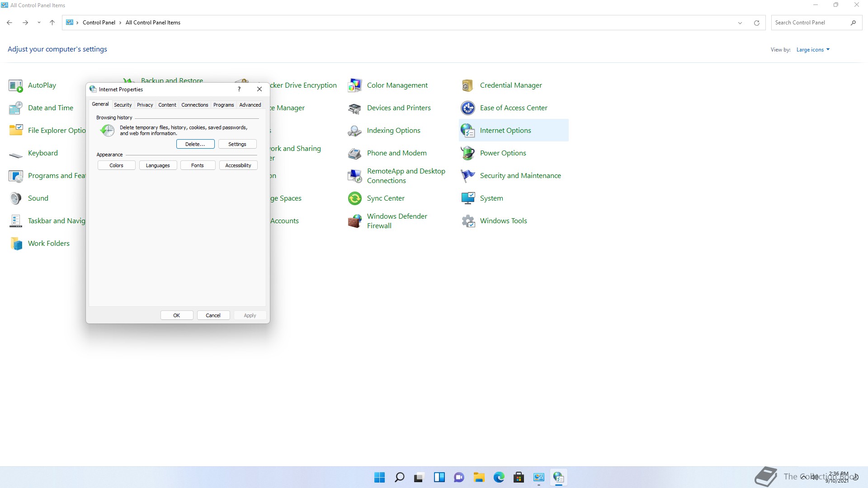Image resolution: width=868 pixels, height=488 pixels.
Task: Expand recent locations chevron
Action: point(39,23)
